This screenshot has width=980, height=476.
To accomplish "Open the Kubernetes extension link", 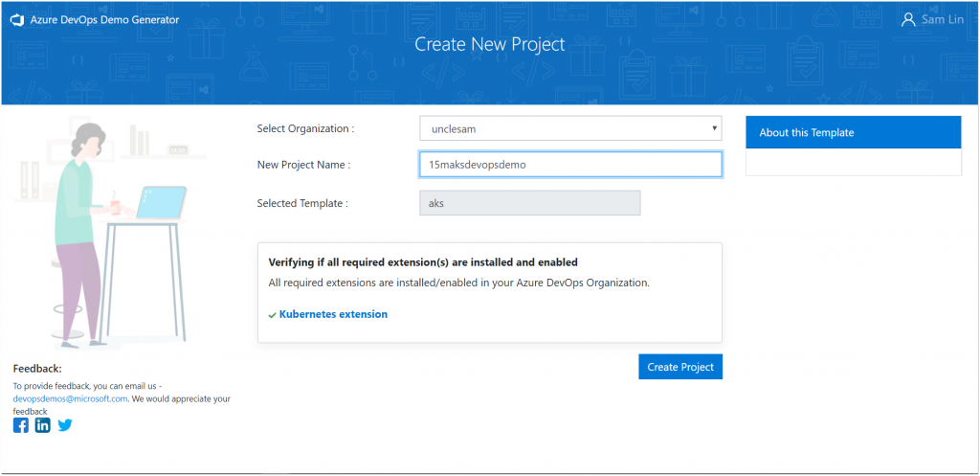I will tap(333, 314).
